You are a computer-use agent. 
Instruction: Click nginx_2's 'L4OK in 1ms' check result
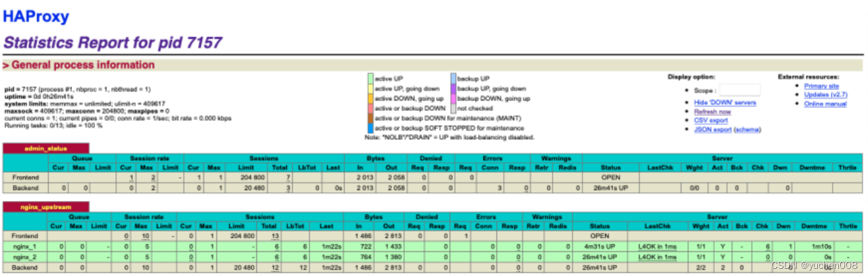tap(658, 257)
